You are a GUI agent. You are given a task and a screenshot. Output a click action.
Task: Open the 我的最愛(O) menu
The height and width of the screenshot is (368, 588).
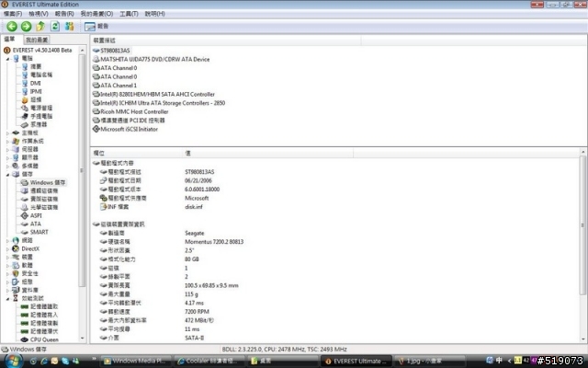96,14
